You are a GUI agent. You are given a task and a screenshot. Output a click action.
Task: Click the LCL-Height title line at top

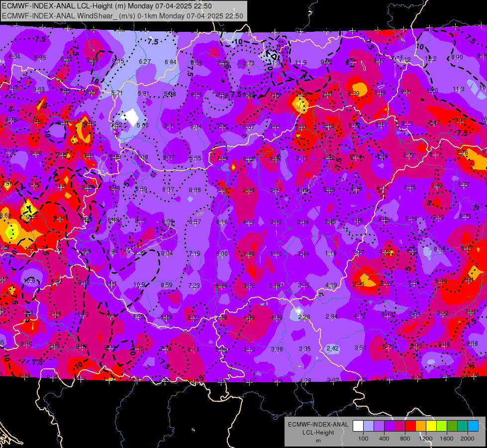point(107,6)
